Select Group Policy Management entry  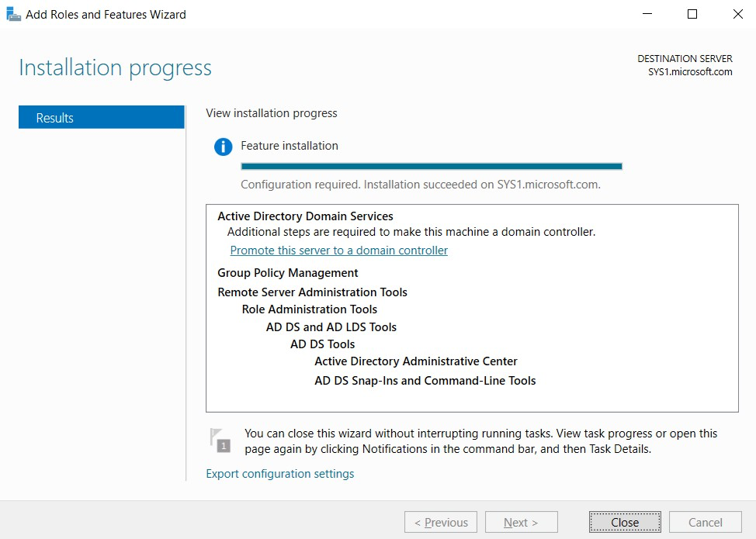click(x=288, y=273)
